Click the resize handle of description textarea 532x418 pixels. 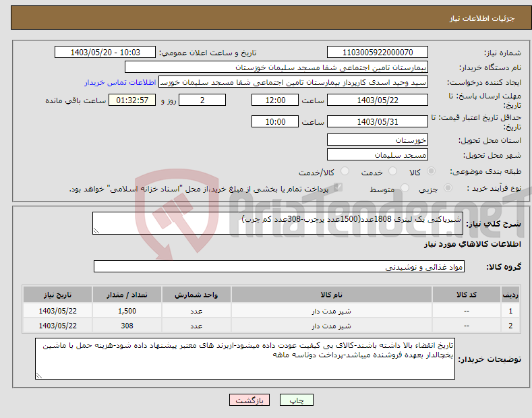coord(96,231)
